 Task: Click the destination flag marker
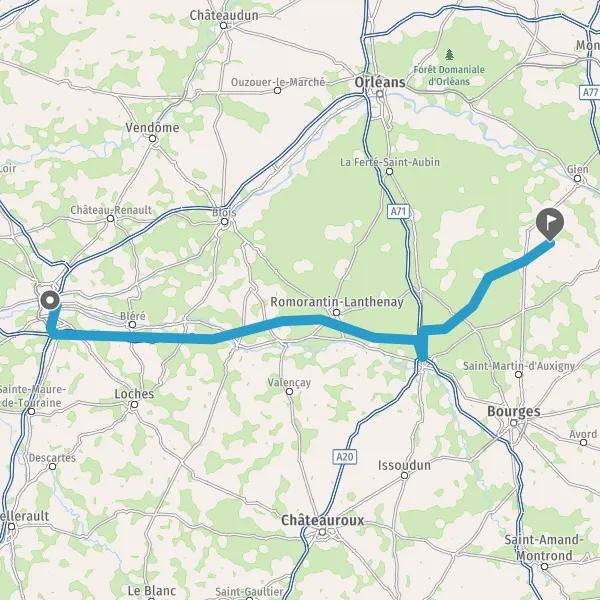coord(550,224)
